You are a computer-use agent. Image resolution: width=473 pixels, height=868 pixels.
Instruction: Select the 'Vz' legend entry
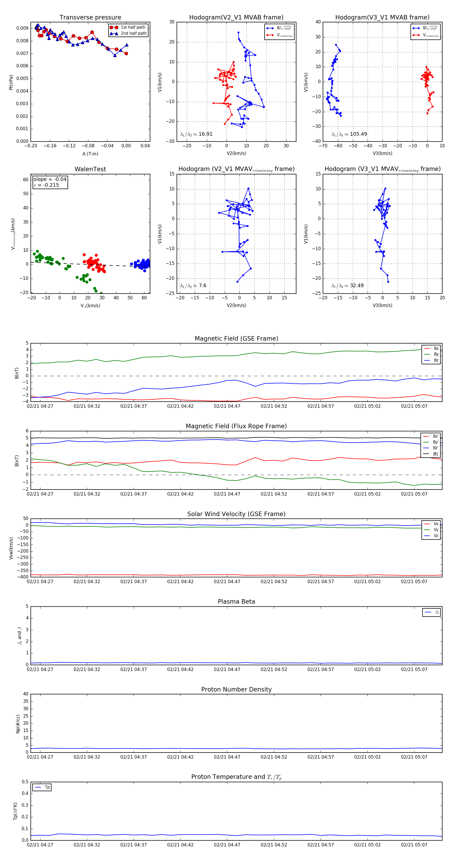[431, 536]
